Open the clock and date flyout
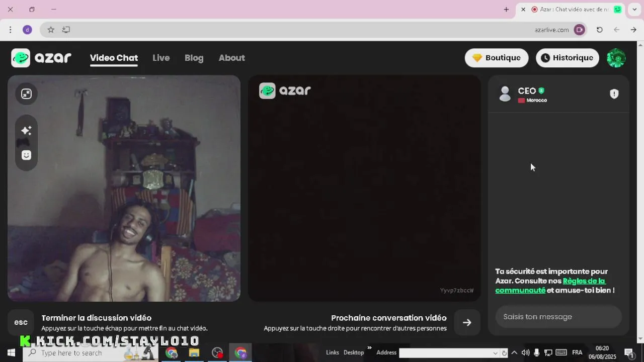 pyautogui.click(x=602, y=352)
